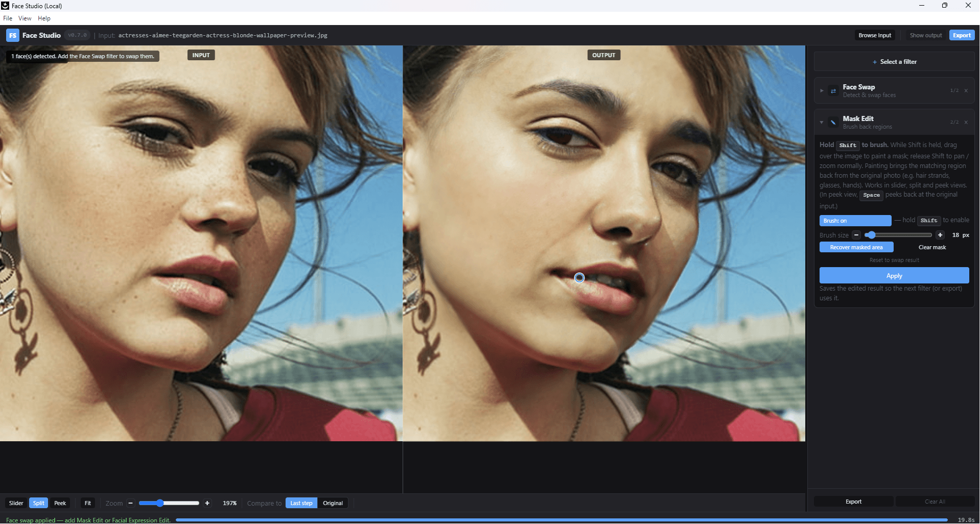Expand the Face Swap filter panel

point(822,91)
